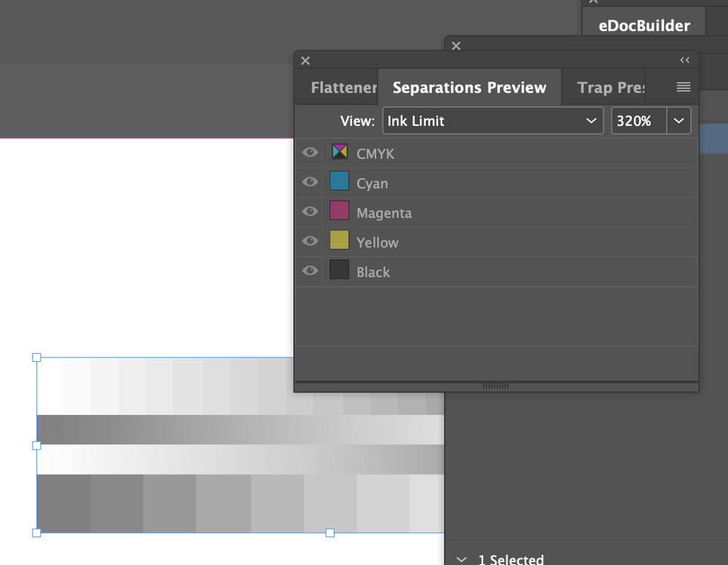Toggle the Black plate visibility eye
Image resolution: width=728 pixels, height=565 pixels.
click(x=310, y=270)
